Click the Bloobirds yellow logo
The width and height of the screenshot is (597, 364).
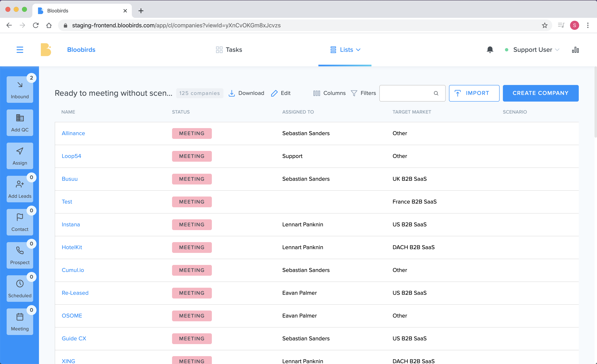(46, 50)
